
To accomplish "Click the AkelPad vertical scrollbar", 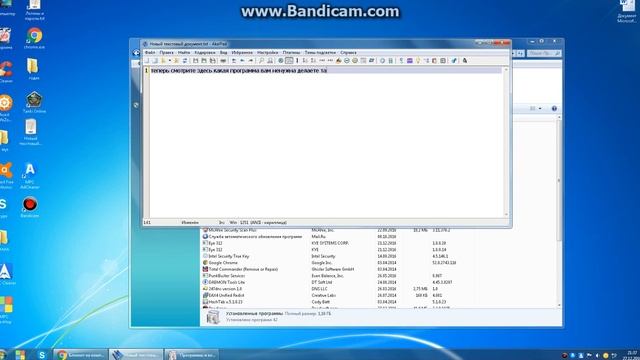I will [506, 142].
